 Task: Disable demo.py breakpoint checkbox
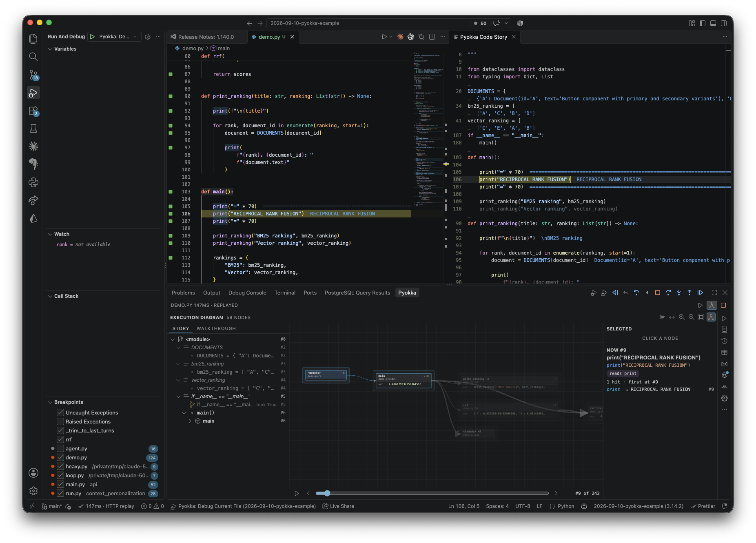pos(60,457)
